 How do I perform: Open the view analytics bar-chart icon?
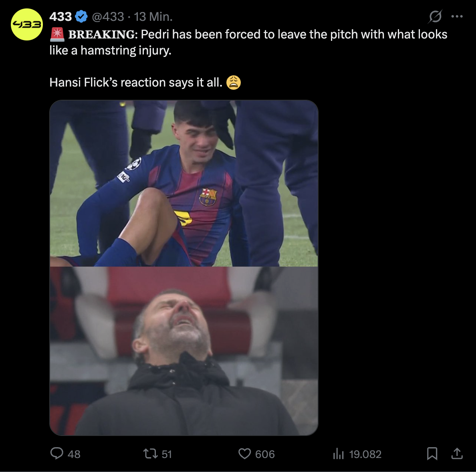(x=338, y=454)
